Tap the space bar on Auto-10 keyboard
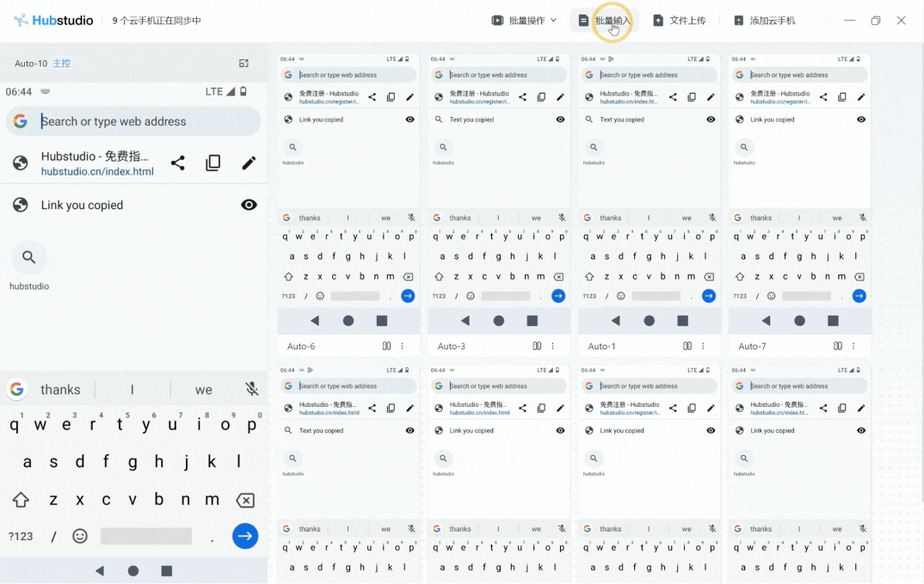The image size is (924, 584). (145, 536)
